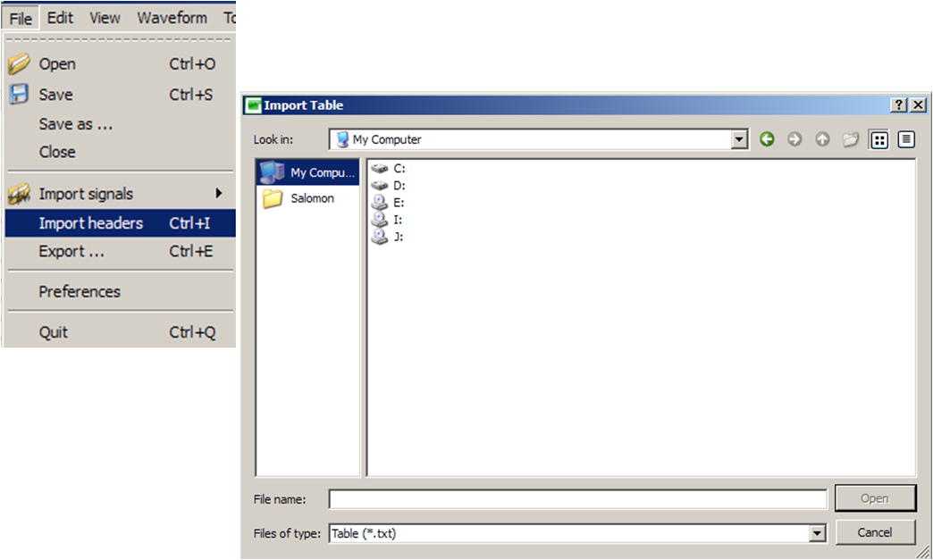The width and height of the screenshot is (933, 560).
Task: Click the File name input field
Action: click(577, 499)
